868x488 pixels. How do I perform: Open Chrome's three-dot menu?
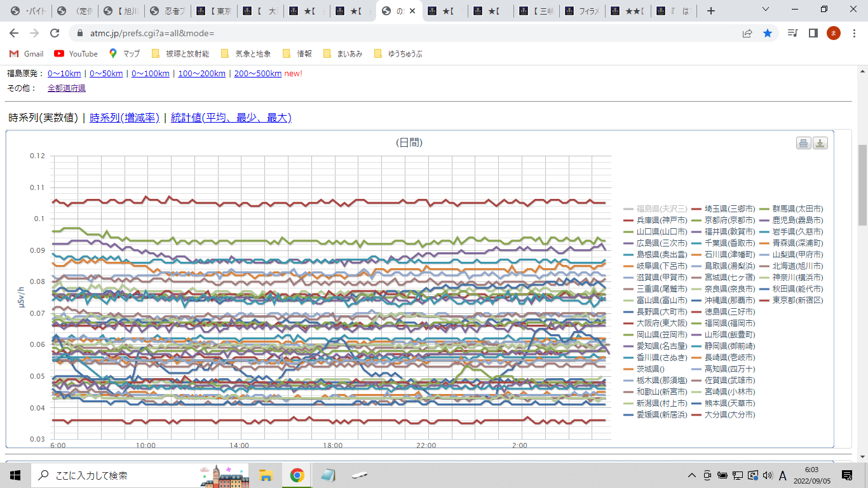click(853, 33)
